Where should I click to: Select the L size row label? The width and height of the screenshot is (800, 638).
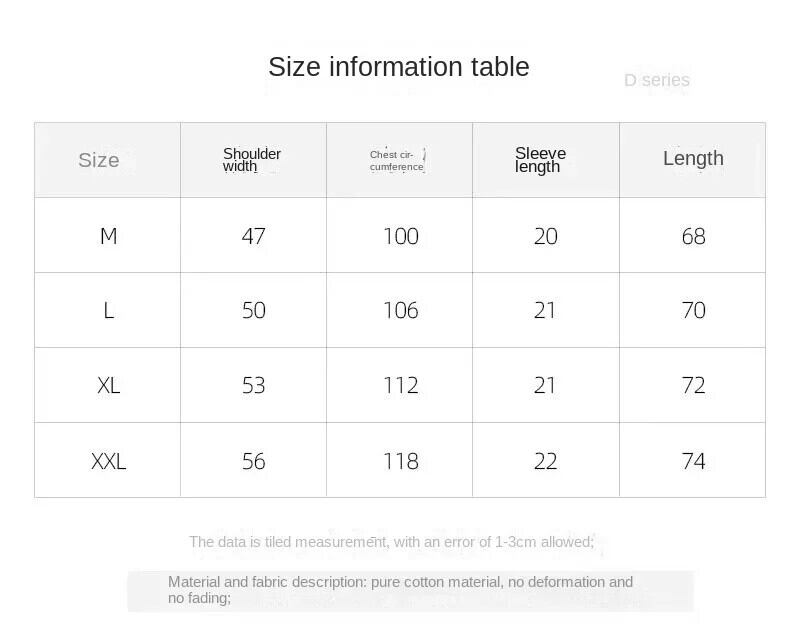tap(108, 310)
